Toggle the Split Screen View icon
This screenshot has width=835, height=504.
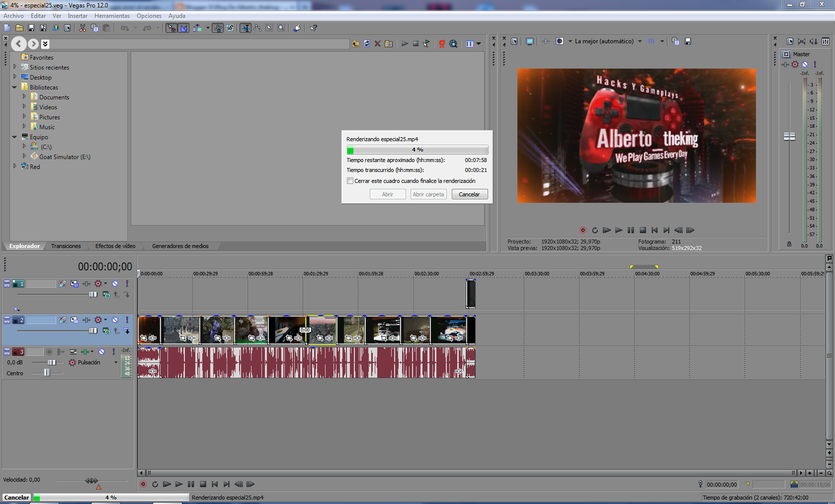[x=560, y=41]
